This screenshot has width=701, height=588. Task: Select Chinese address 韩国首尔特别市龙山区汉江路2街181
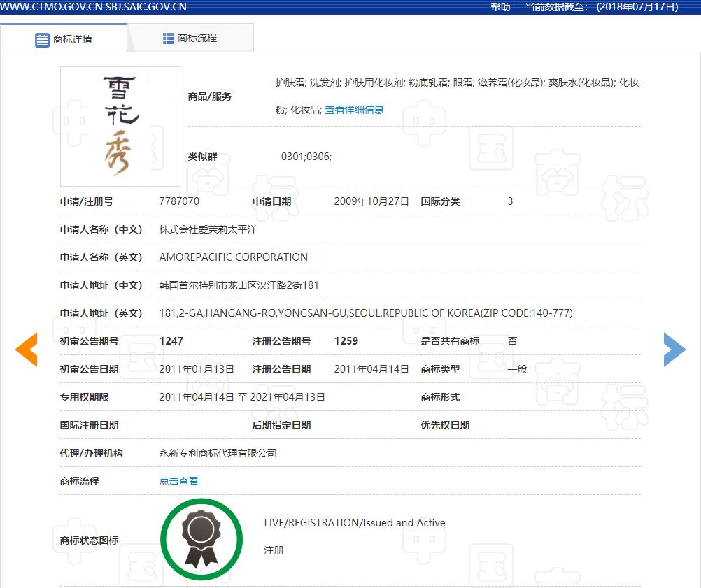(239, 285)
